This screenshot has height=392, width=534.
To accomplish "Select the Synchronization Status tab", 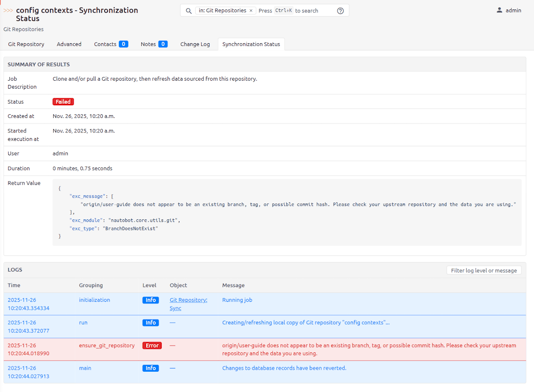I will coord(251,44).
